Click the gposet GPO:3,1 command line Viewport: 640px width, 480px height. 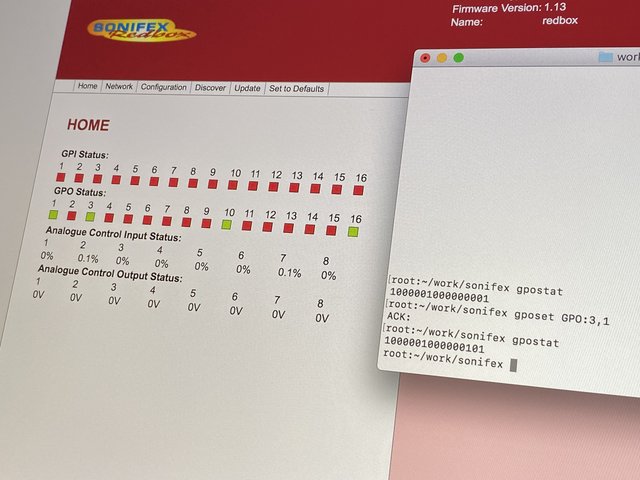coord(498,312)
